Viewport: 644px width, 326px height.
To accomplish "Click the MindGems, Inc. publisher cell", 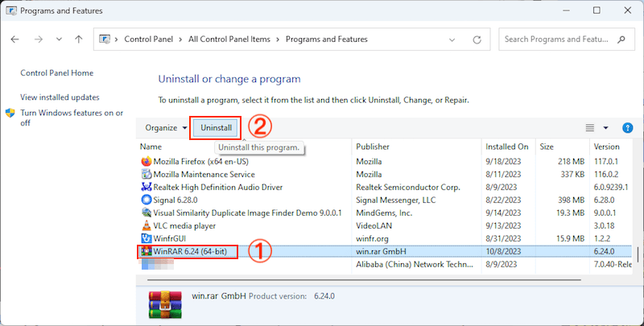I will (384, 213).
